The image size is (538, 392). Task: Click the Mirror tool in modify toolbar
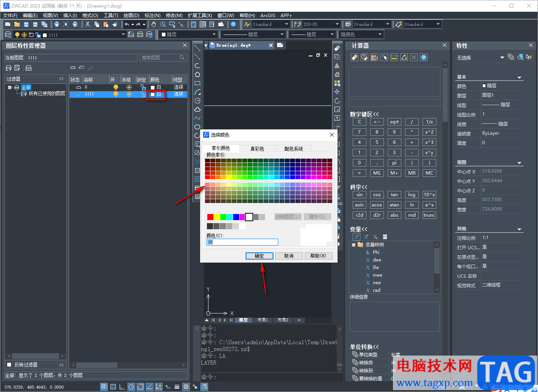[337, 66]
